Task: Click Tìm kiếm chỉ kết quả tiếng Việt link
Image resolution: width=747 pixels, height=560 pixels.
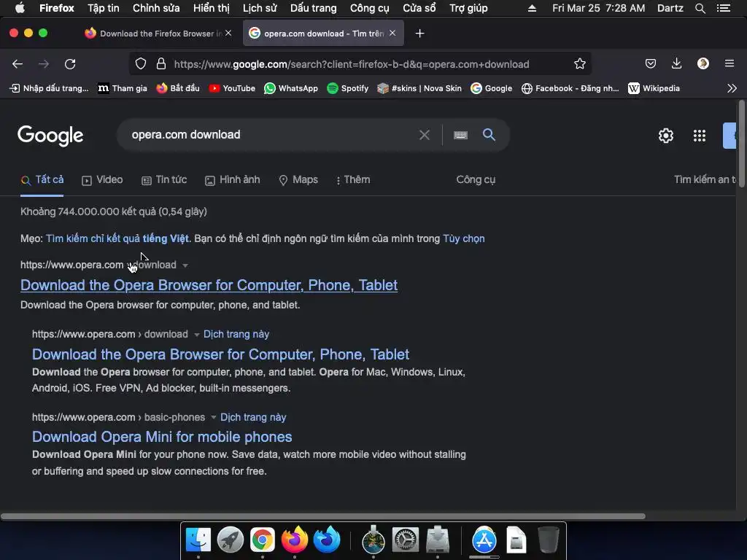Action: click(117, 238)
